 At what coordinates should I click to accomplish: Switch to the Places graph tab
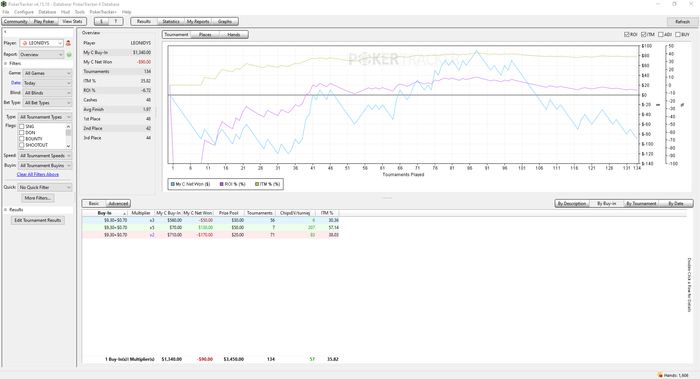pyautogui.click(x=205, y=34)
